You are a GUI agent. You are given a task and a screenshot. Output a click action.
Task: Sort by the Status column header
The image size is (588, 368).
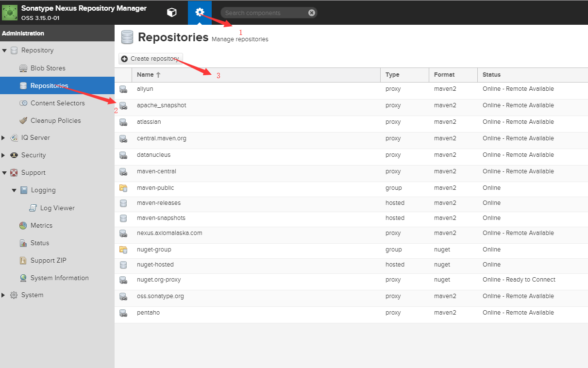[x=533, y=75]
